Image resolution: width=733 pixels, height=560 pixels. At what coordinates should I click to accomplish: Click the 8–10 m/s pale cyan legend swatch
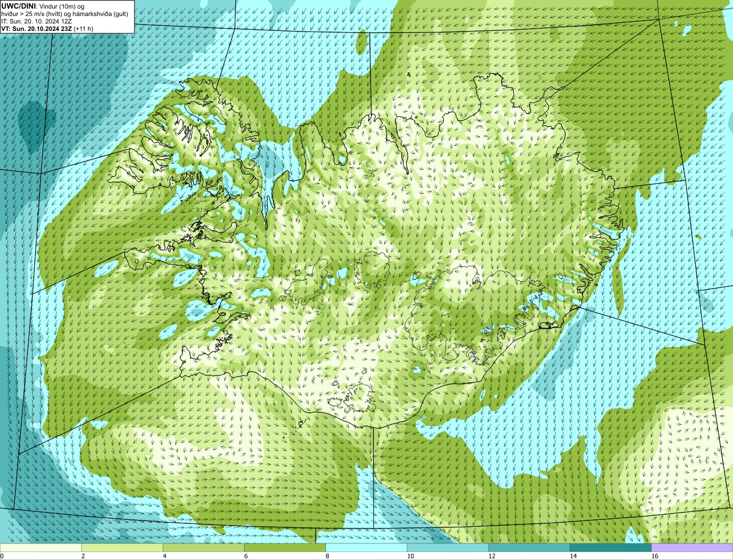click(x=366, y=547)
